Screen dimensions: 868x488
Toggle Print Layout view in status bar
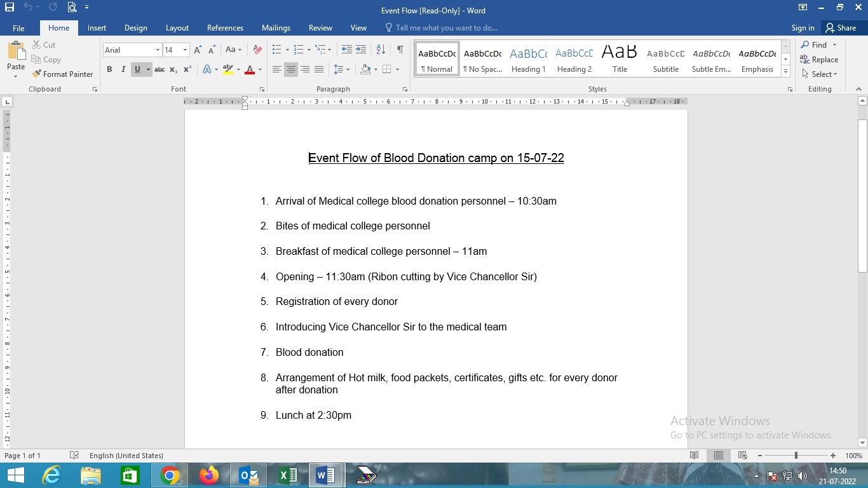[719, 456]
